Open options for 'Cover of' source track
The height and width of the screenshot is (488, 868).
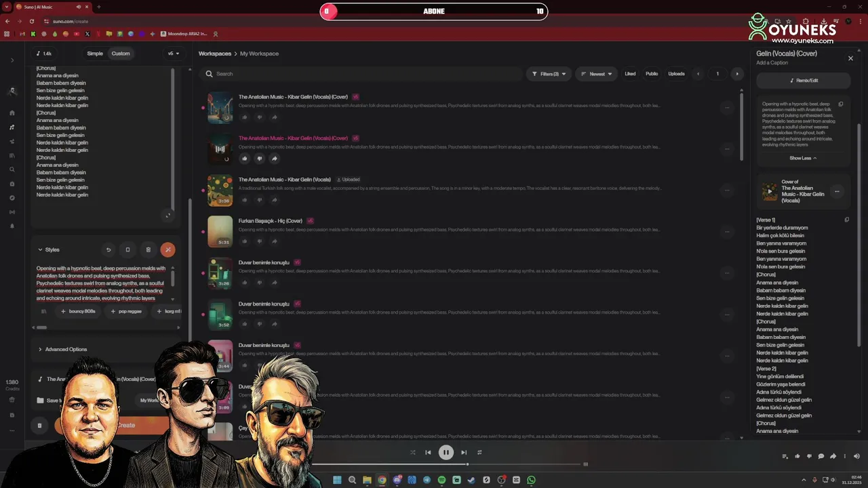tap(837, 192)
